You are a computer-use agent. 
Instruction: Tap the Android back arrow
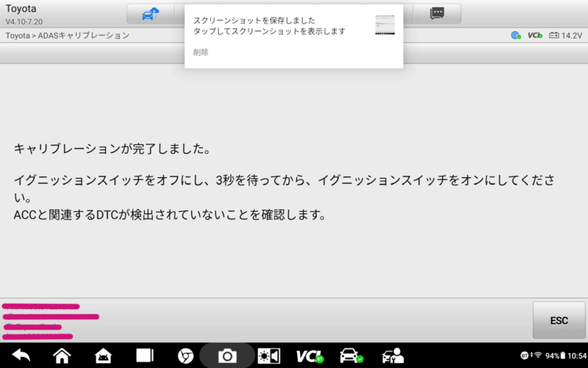[x=21, y=355]
